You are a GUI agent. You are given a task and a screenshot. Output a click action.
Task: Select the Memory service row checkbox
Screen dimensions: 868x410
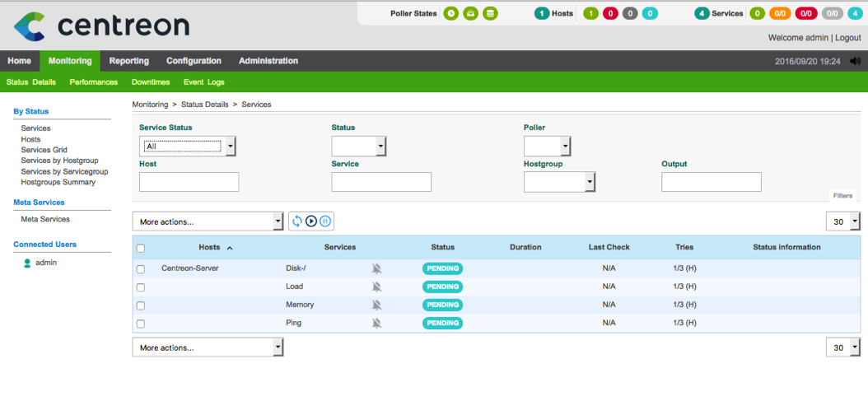(141, 305)
